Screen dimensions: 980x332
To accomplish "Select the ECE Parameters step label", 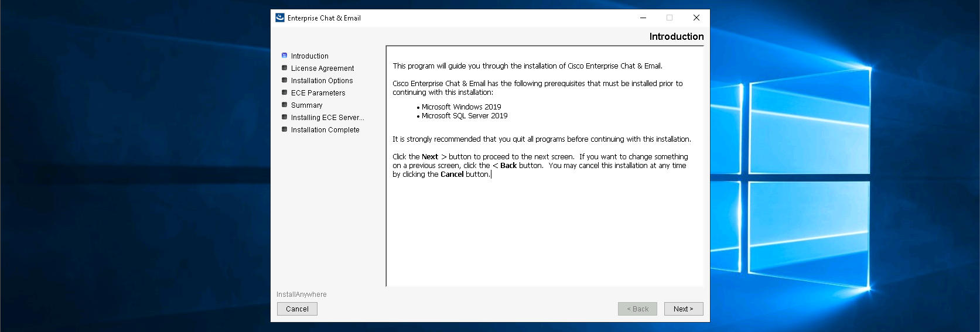I will 318,93.
